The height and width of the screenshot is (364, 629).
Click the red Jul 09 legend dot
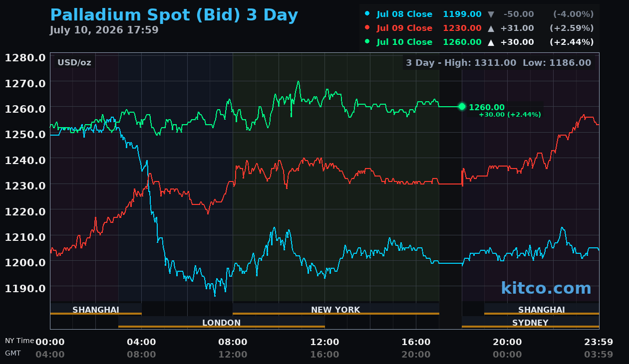pos(367,28)
